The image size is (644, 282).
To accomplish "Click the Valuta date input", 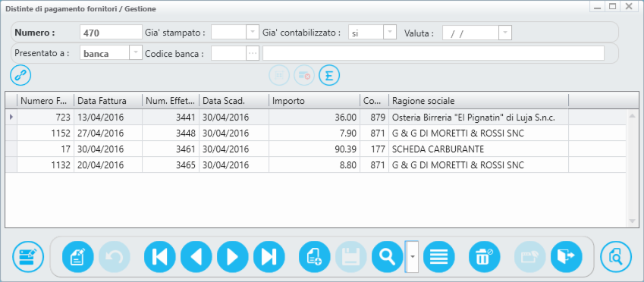I will pyautogui.click(x=471, y=33).
